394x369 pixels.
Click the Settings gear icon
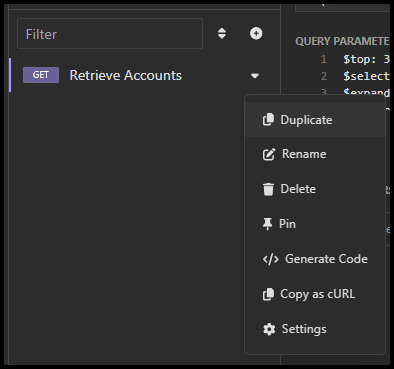click(x=269, y=329)
